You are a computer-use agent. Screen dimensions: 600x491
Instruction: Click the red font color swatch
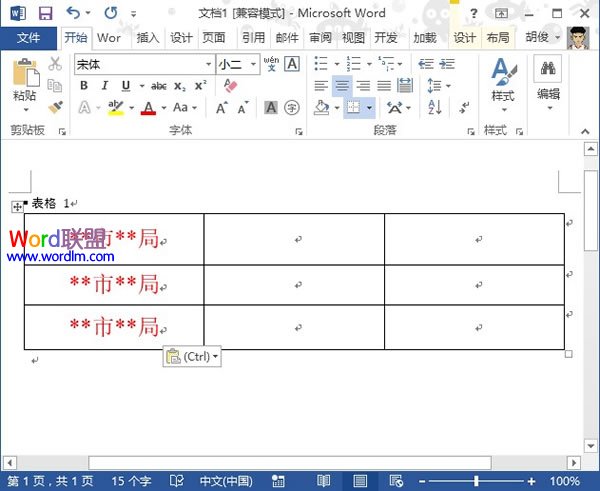(x=148, y=108)
